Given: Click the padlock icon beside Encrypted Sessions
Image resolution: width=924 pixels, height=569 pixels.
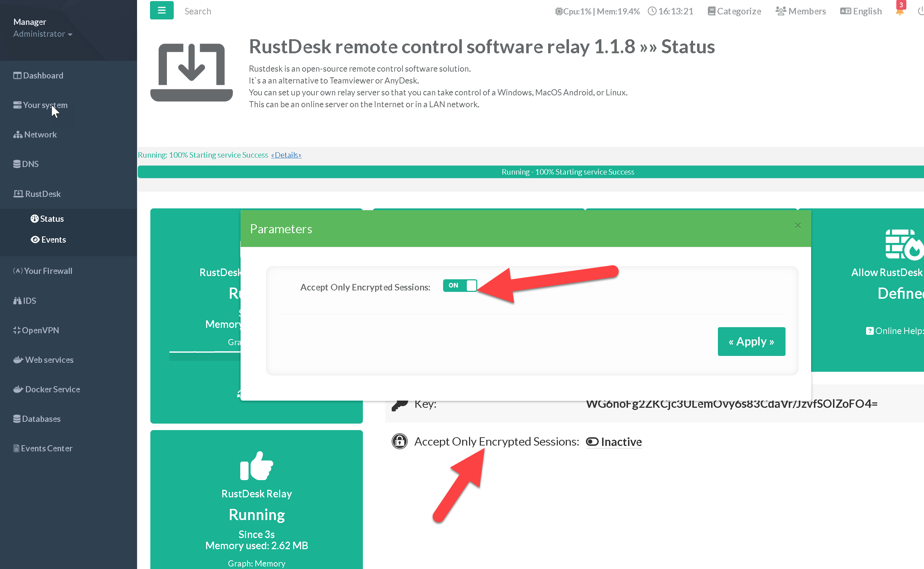Looking at the screenshot, I should point(399,441).
